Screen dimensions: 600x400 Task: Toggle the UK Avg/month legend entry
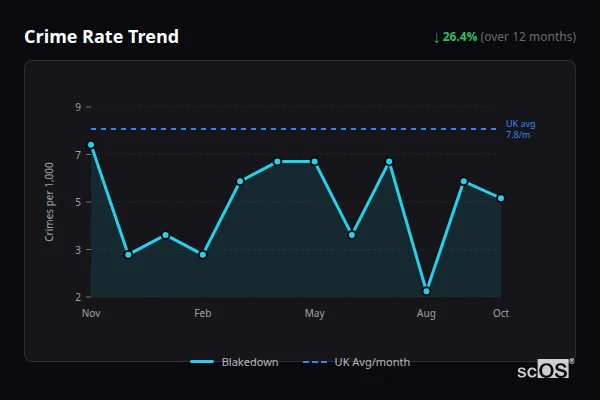pyautogui.click(x=356, y=362)
